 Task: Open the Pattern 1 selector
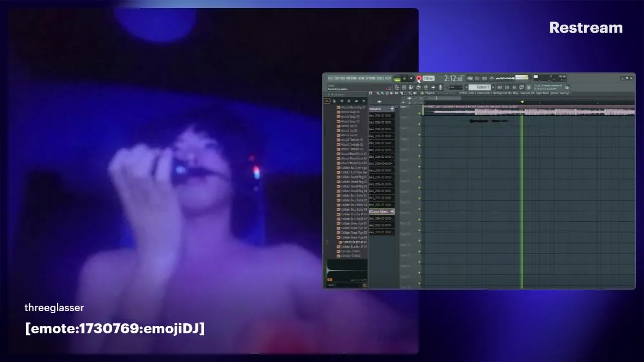click(x=479, y=87)
